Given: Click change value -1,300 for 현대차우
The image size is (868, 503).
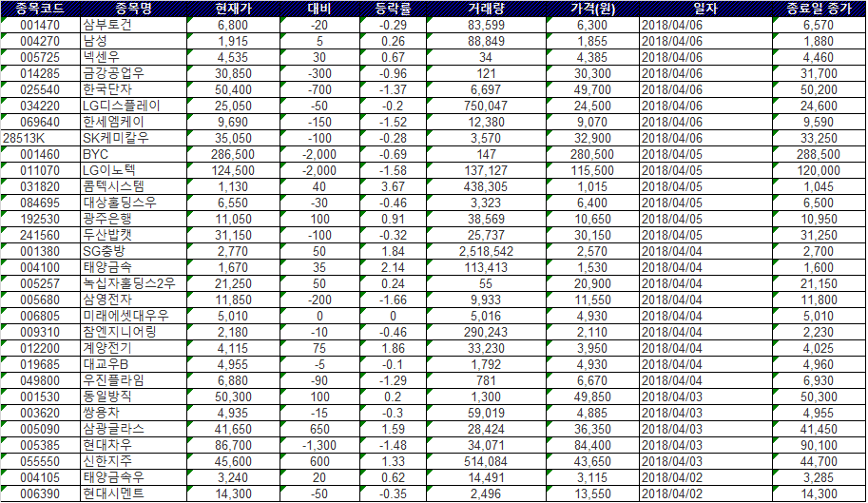Looking at the screenshot, I should pos(319,445).
